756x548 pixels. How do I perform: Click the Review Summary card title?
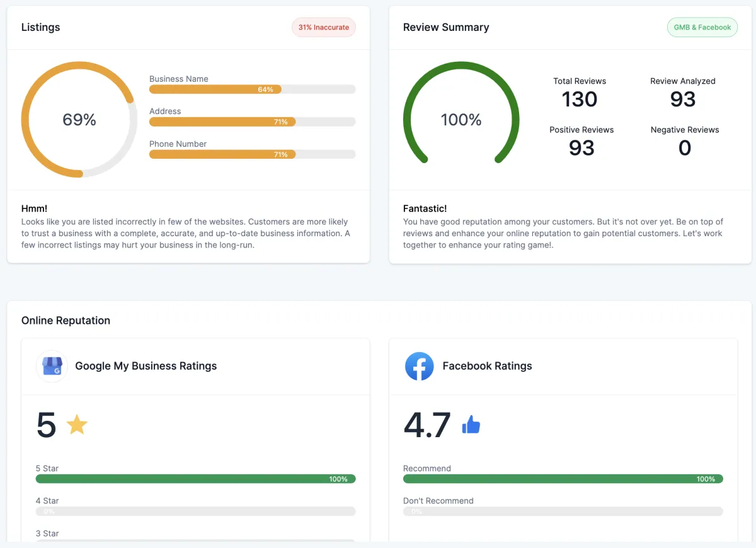[446, 27]
